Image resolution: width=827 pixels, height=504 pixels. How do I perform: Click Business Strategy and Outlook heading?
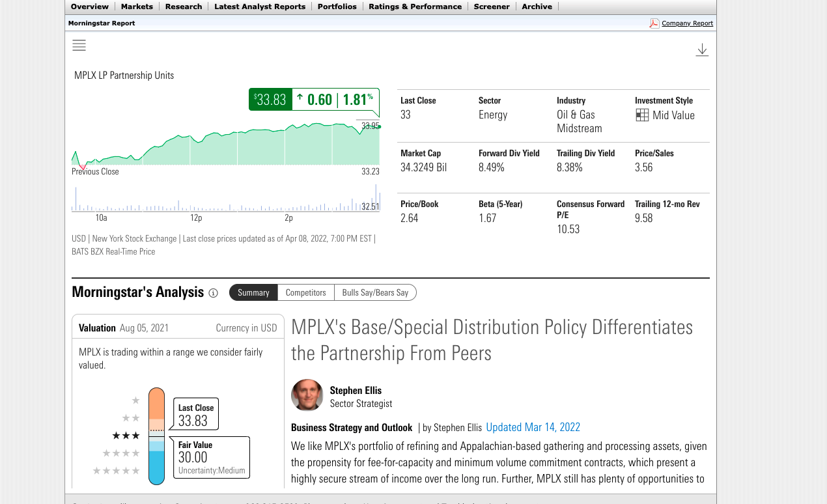click(352, 428)
